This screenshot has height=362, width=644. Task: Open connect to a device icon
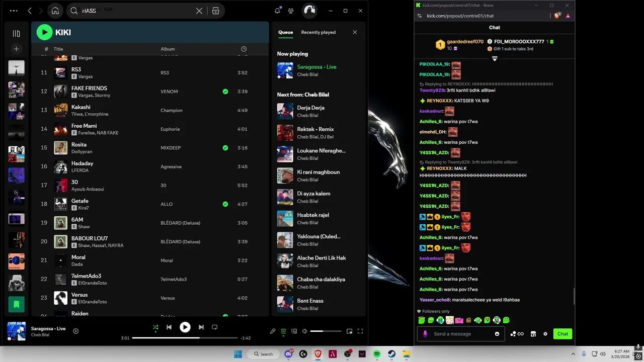(294, 331)
